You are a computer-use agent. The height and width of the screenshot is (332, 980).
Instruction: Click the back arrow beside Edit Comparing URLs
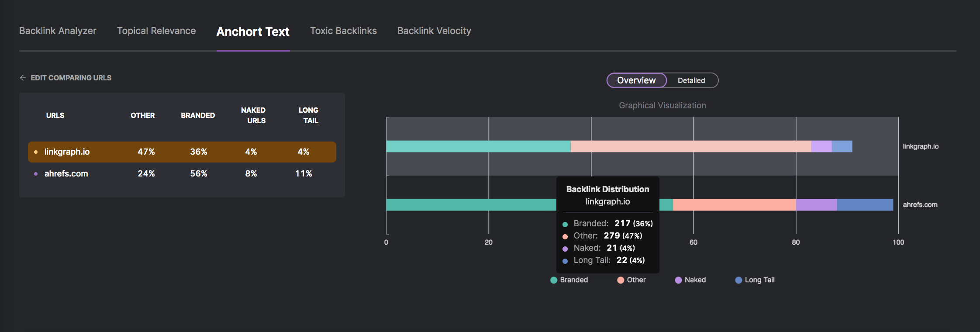click(23, 78)
